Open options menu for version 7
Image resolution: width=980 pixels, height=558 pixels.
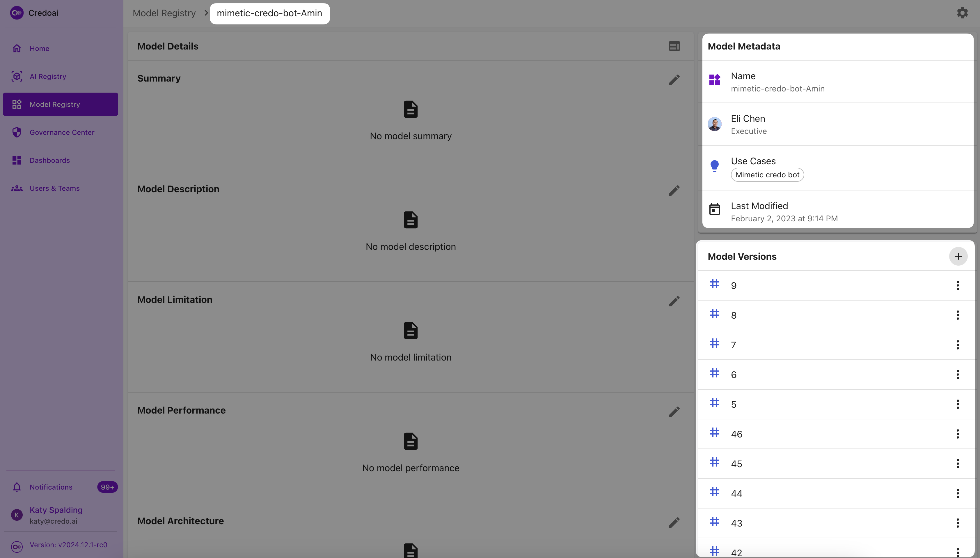pos(958,345)
